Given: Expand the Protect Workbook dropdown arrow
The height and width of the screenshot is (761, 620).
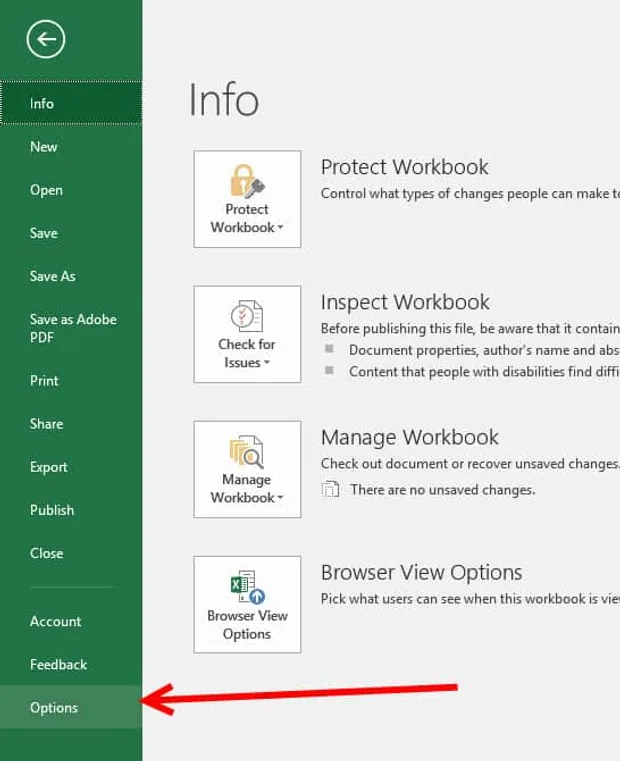Looking at the screenshot, I should pyautogui.click(x=280, y=227).
